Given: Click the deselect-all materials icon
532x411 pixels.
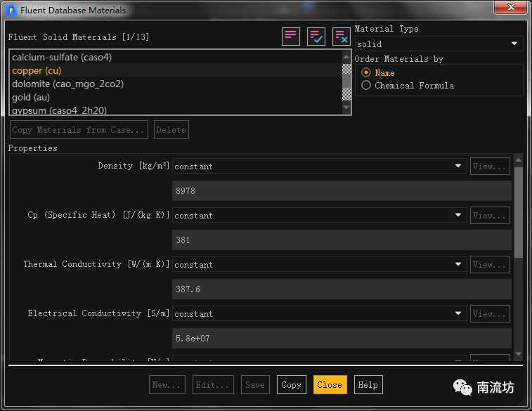Looking at the screenshot, I should point(341,37).
